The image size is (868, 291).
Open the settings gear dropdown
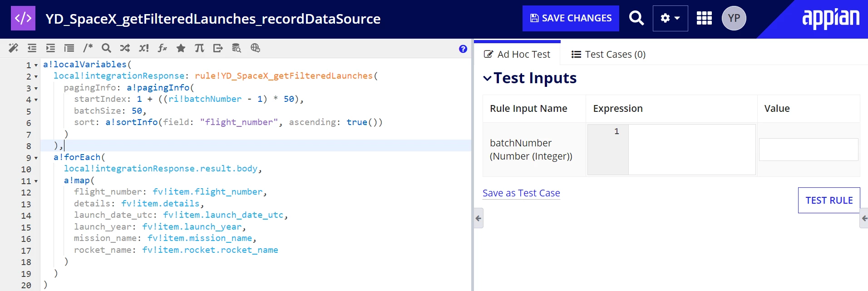tap(670, 18)
